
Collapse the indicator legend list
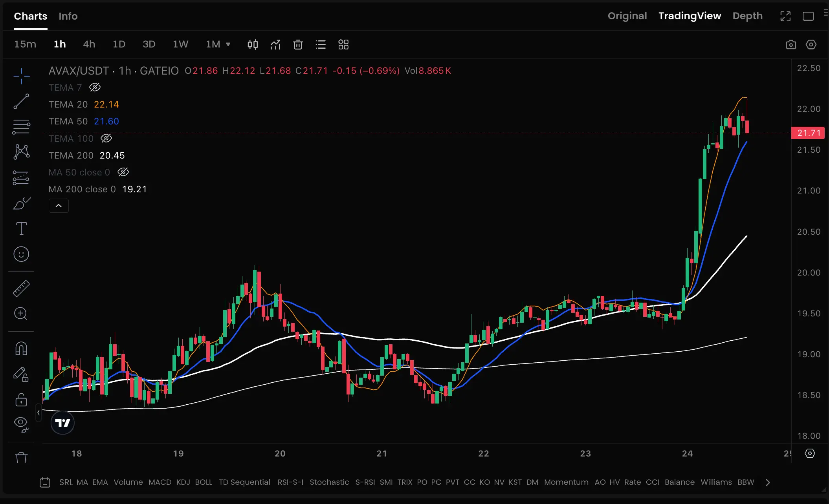pos(59,206)
